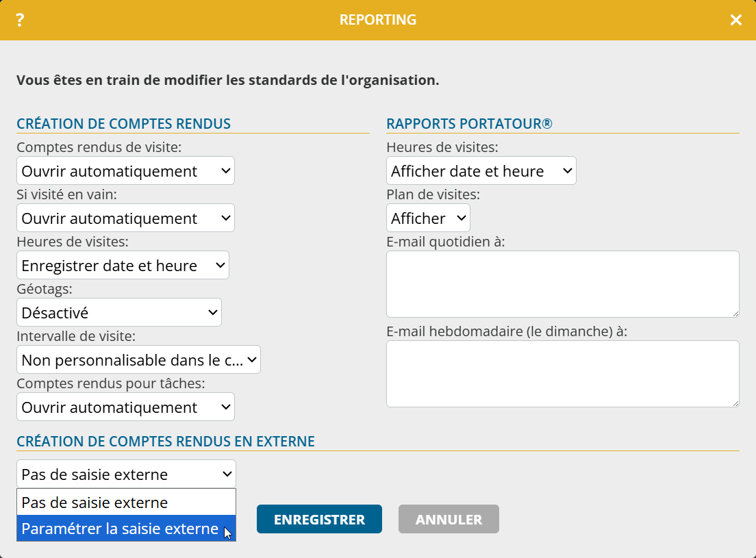
Task: Click the REPORTING title in the header bar
Action: point(378,20)
